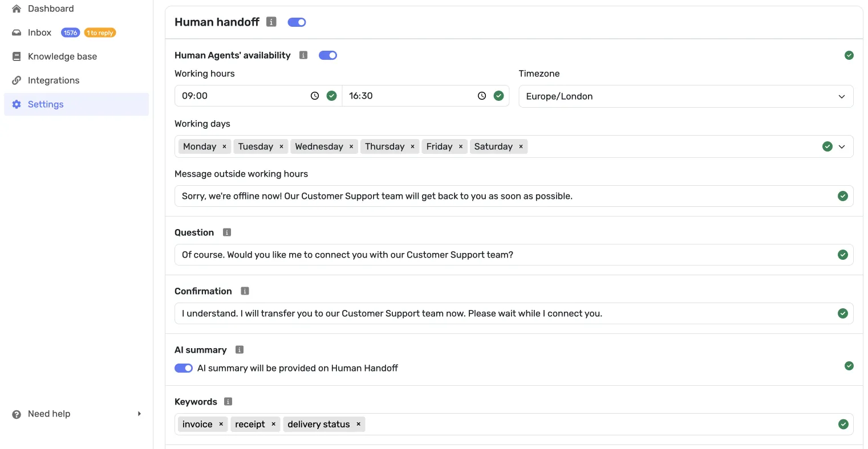868x449 pixels.
Task: Open clock picker for 09:00 start time
Action: click(x=315, y=96)
